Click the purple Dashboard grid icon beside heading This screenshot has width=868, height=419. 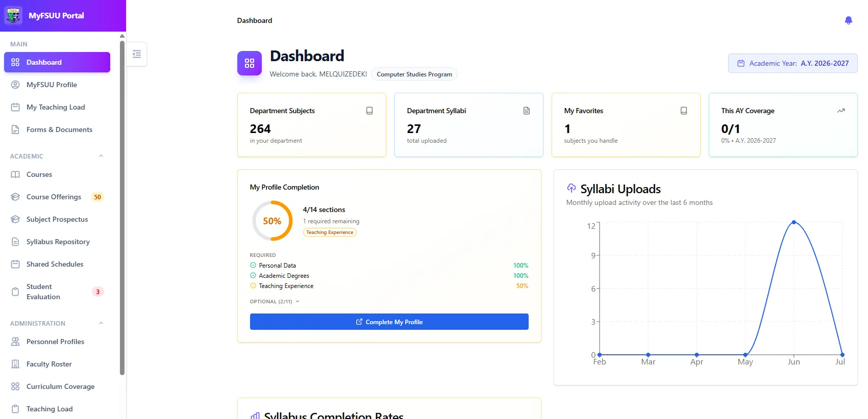[250, 63]
